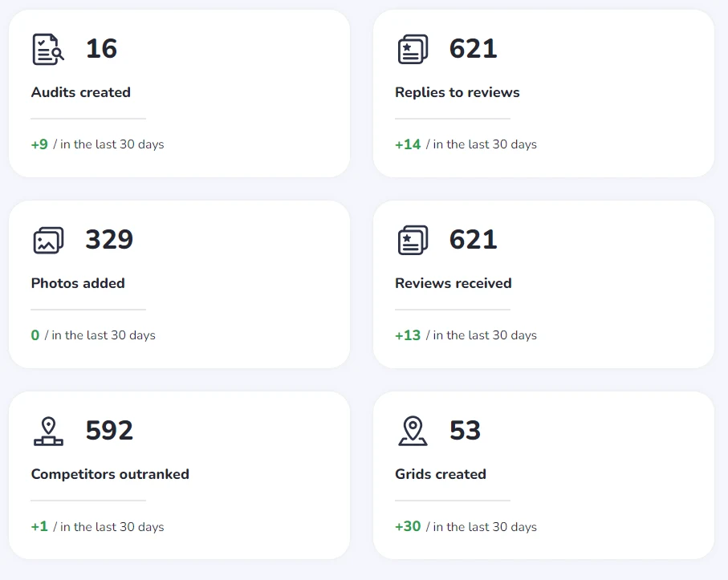This screenshot has width=728, height=580.
Task: Click the 'Reviews received' label
Action: 453,283
